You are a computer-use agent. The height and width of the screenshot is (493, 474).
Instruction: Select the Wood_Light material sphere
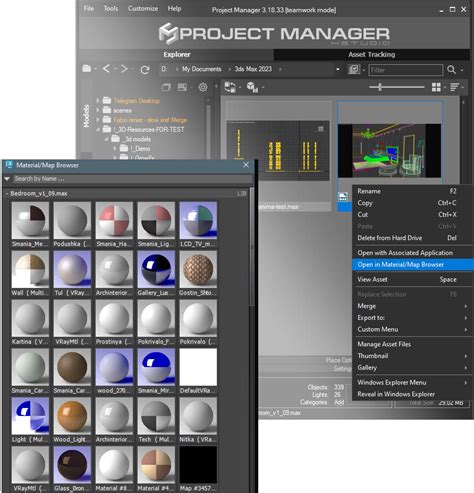(x=72, y=416)
